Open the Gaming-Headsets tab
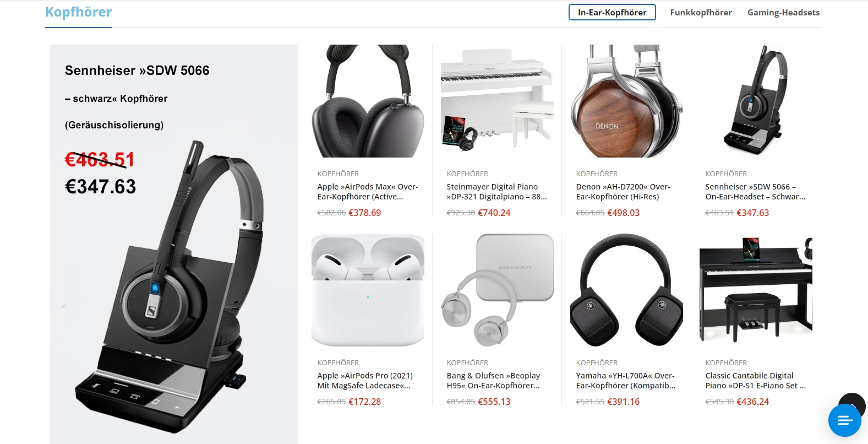Image resolution: width=868 pixels, height=444 pixels. [783, 12]
